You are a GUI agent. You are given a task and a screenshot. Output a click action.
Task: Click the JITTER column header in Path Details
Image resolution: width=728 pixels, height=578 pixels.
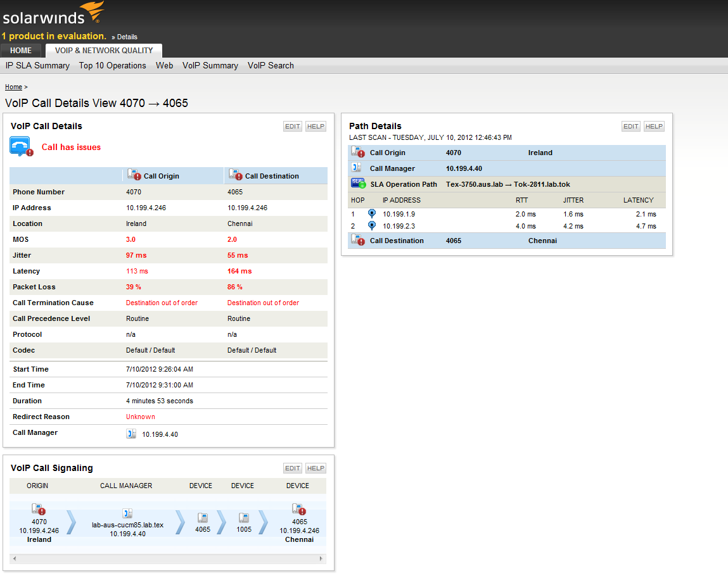pos(573,200)
